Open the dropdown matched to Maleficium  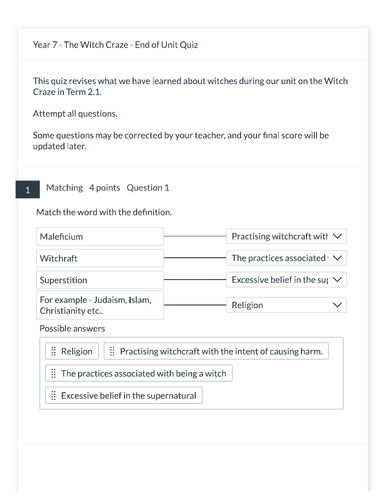[286, 236]
